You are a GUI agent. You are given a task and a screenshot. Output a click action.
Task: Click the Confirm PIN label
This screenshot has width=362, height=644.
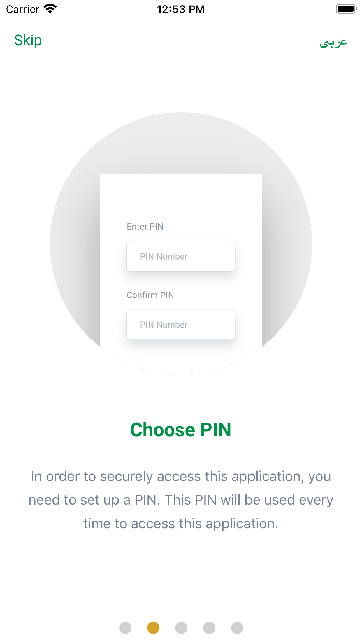tap(150, 295)
